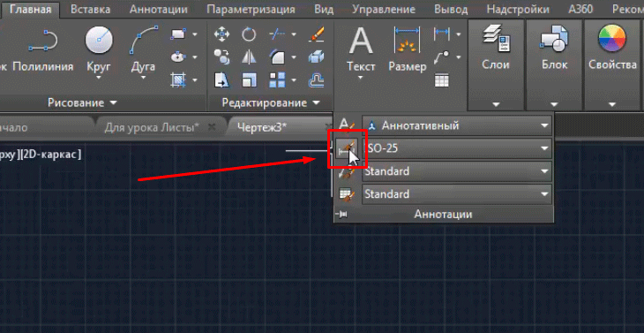Open the Block (Блок) panel button
644x333 pixels.
(554, 48)
